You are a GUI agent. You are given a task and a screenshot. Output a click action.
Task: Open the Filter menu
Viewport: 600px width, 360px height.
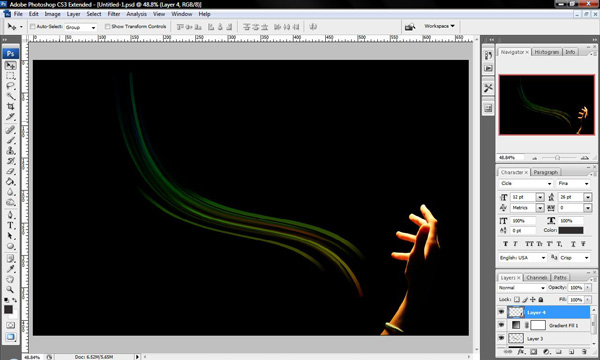114,14
